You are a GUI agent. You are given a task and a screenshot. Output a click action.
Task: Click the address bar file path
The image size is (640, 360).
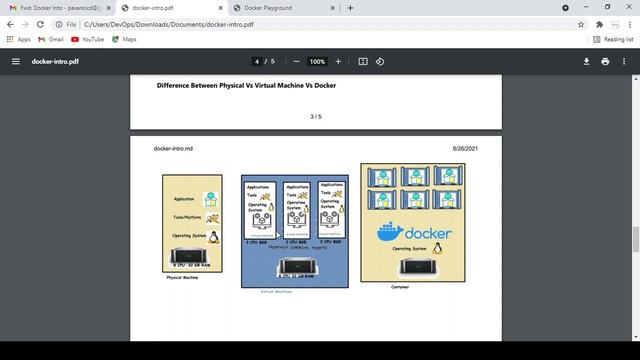pos(169,24)
